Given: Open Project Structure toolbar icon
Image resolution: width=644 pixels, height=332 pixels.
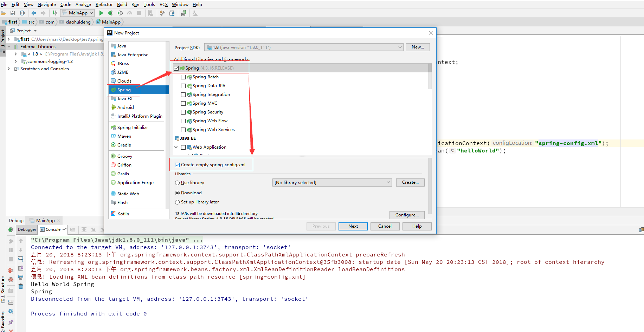Looking at the screenshot, I should coord(172,13).
